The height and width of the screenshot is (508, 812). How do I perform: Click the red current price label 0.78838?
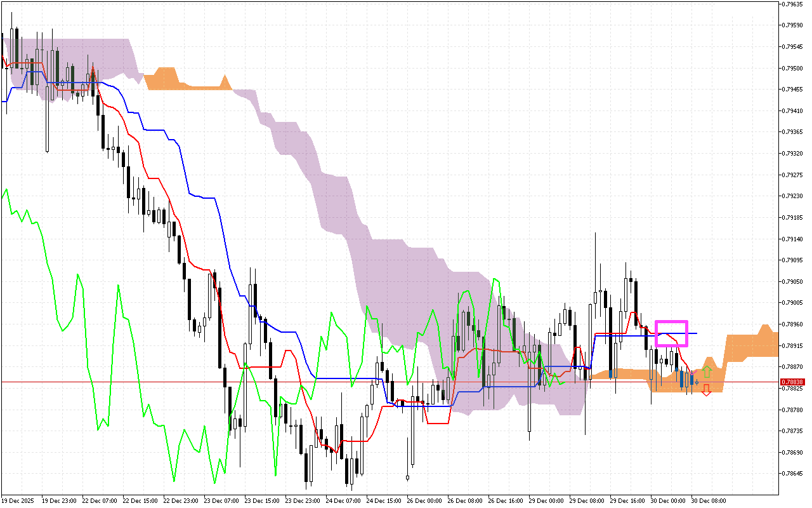click(792, 382)
